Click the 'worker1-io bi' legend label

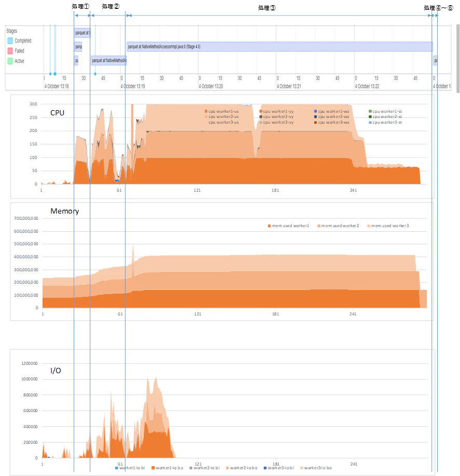coord(132,468)
